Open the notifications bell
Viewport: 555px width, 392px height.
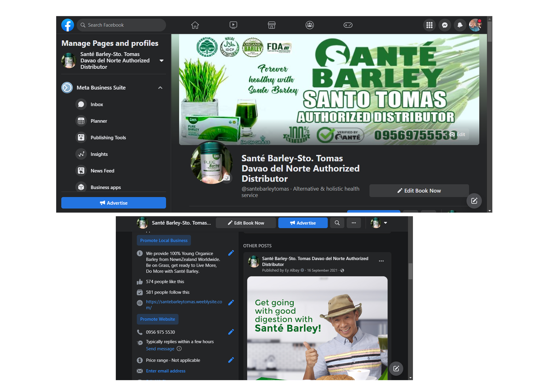coord(460,25)
